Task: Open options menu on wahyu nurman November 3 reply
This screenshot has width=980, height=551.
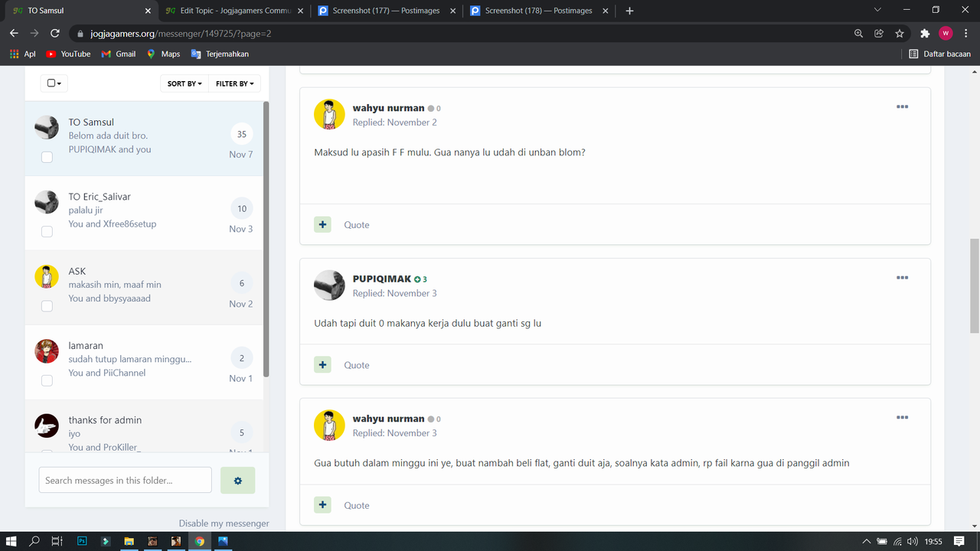Action: pyautogui.click(x=902, y=418)
